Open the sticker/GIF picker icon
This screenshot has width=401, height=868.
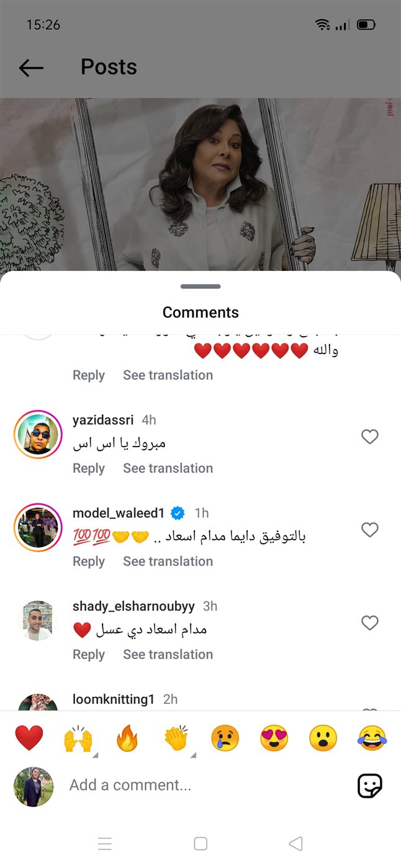click(x=370, y=786)
